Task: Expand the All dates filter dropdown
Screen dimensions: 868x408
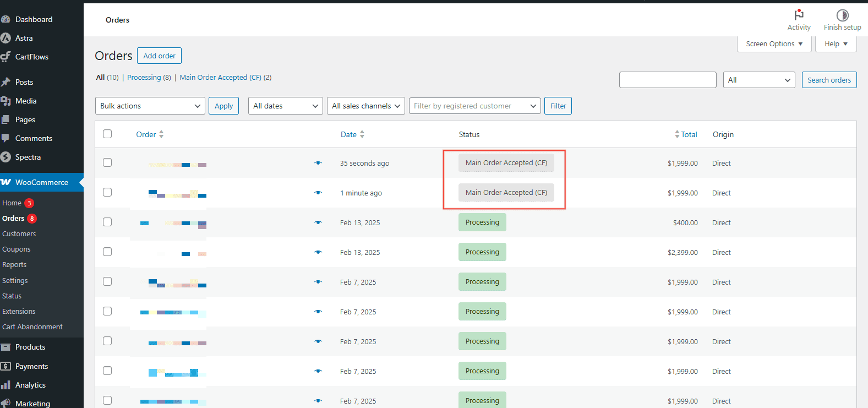Action: (285, 106)
